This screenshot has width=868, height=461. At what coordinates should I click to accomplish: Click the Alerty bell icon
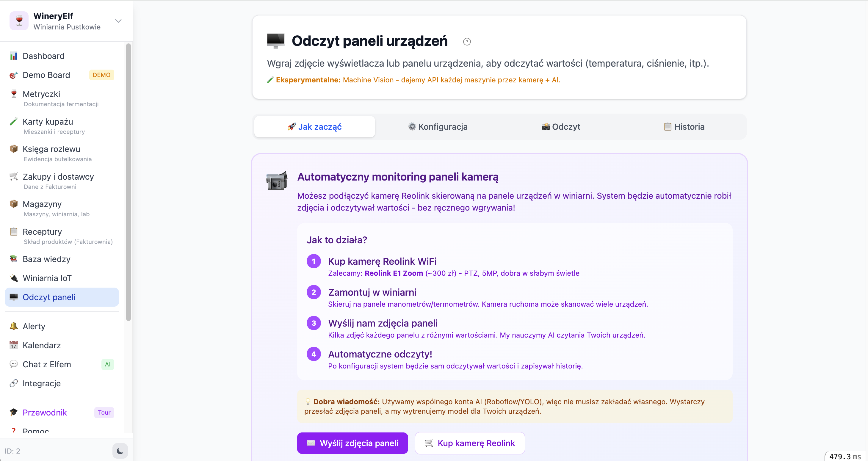[x=13, y=326]
